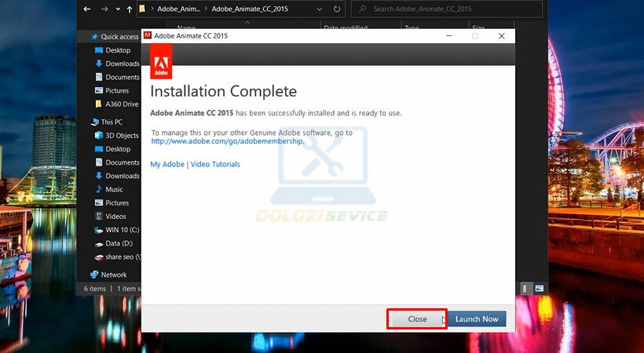This screenshot has width=644, height=353.
Task: Refresh the Explorer folder view
Action: point(337,9)
